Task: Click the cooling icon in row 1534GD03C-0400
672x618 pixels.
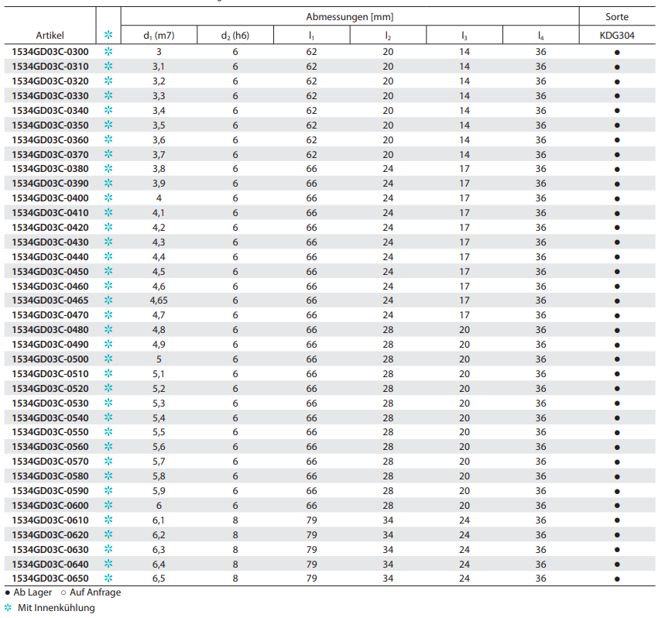Action: pyautogui.click(x=108, y=198)
